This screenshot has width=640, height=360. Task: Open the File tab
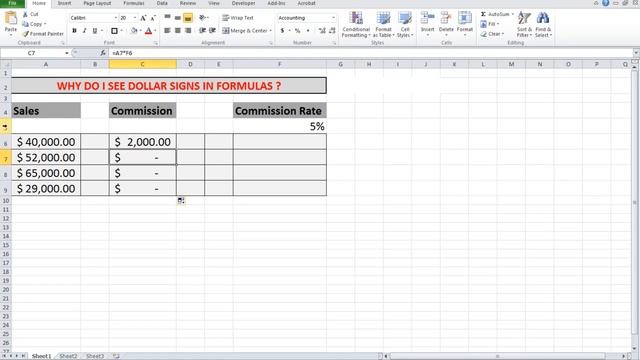[12, 3]
